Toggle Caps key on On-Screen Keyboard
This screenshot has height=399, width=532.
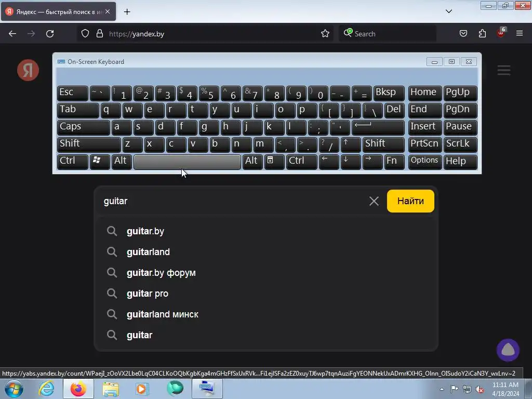coord(84,128)
